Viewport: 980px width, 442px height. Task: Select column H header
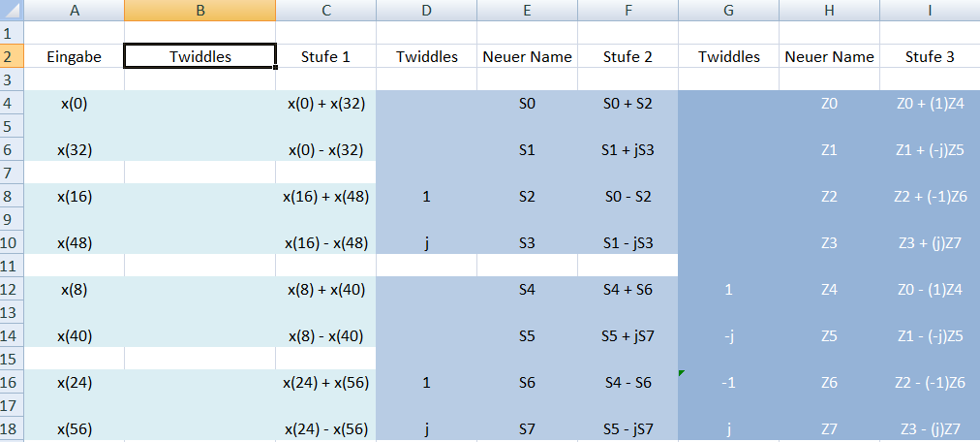coord(829,11)
